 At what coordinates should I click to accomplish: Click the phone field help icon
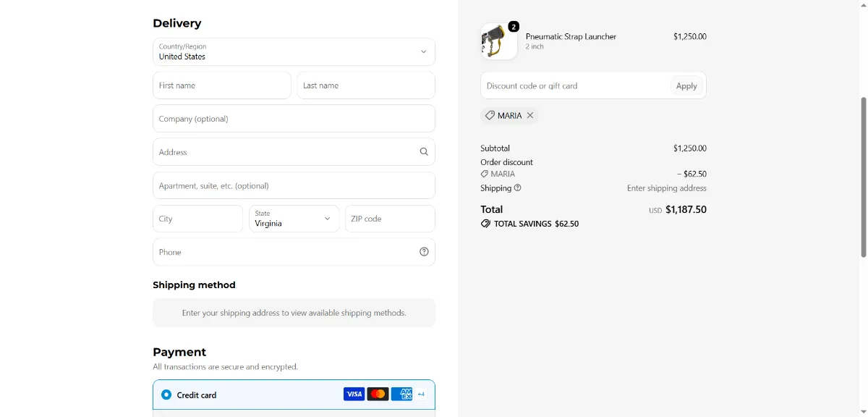424,252
